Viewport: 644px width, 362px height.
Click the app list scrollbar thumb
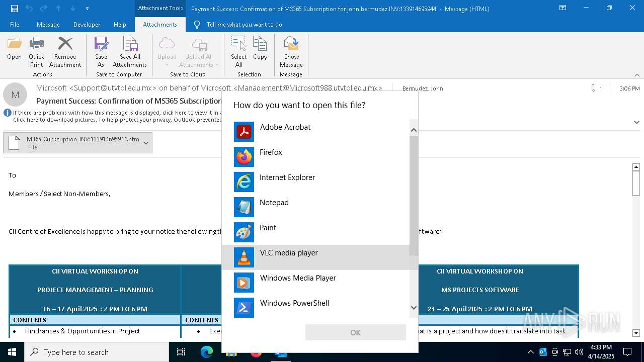click(x=414, y=195)
